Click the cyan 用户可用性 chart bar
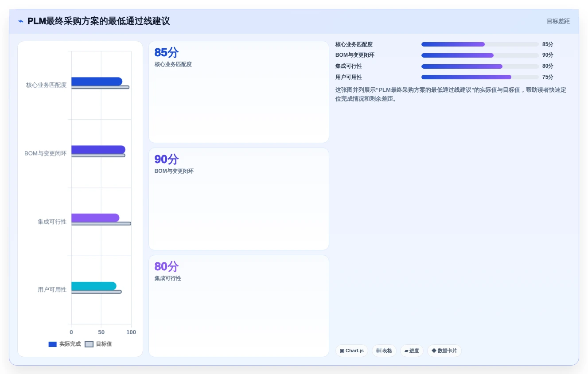Screen dimensions: 588x374 (94, 286)
